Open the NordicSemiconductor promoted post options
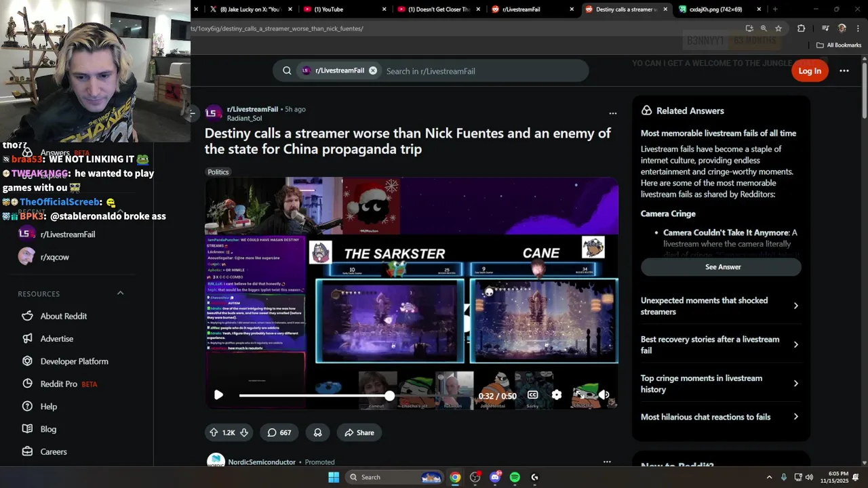 point(607,462)
